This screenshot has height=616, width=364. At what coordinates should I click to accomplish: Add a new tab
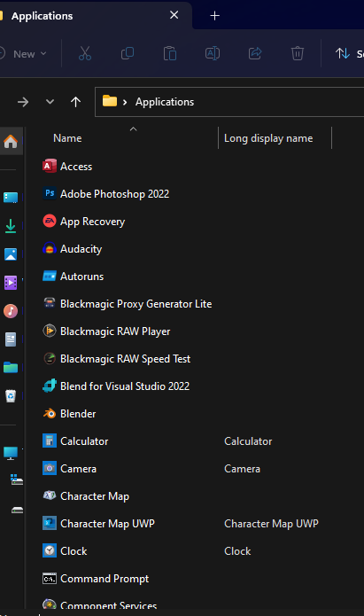click(x=215, y=16)
